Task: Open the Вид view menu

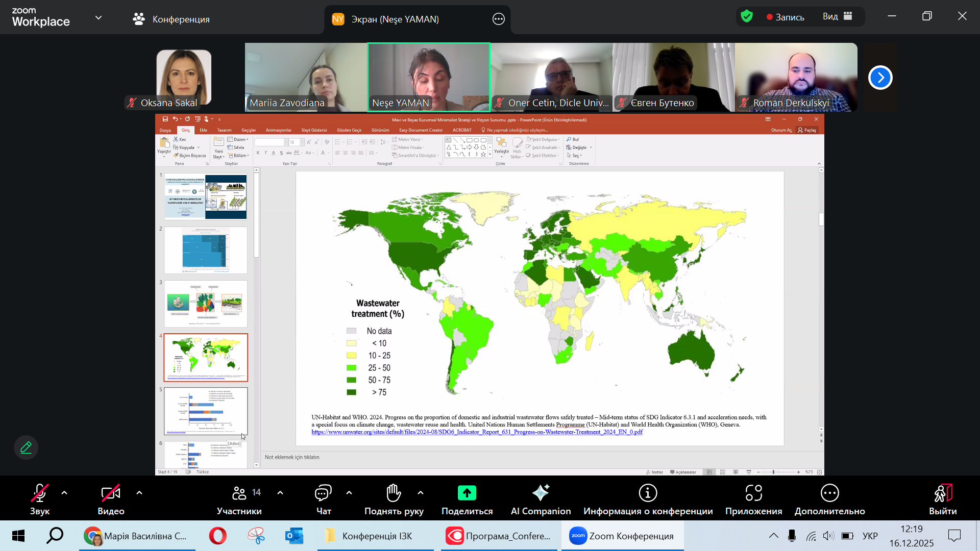Action: (x=837, y=17)
